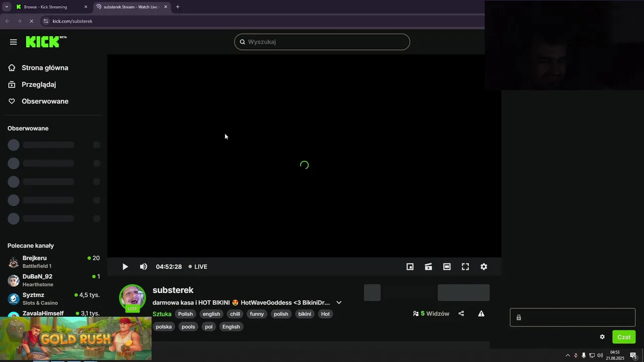The image size is (644, 362).
Task: Click the browse icon beside Przeglądaj
Action: pos(12,84)
